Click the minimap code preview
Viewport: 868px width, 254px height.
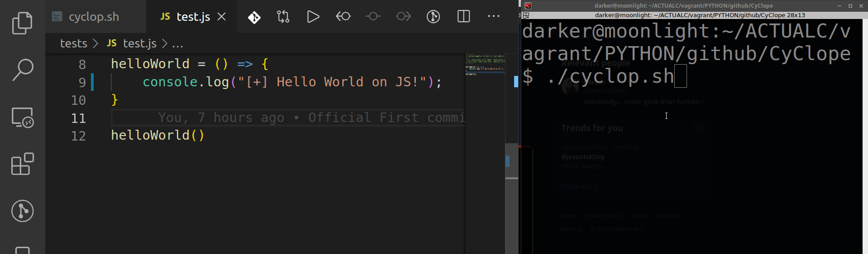tap(485, 64)
